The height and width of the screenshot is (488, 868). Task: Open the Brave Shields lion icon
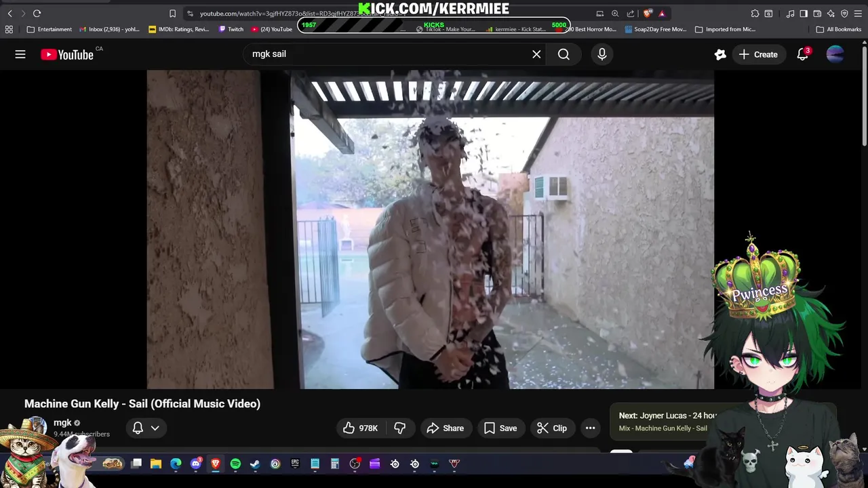coord(648,14)
